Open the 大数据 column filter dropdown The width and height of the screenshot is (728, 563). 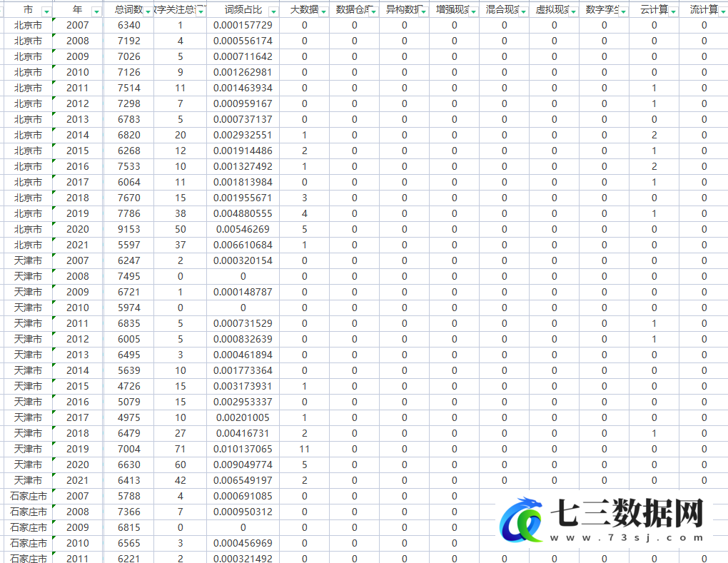323,11
